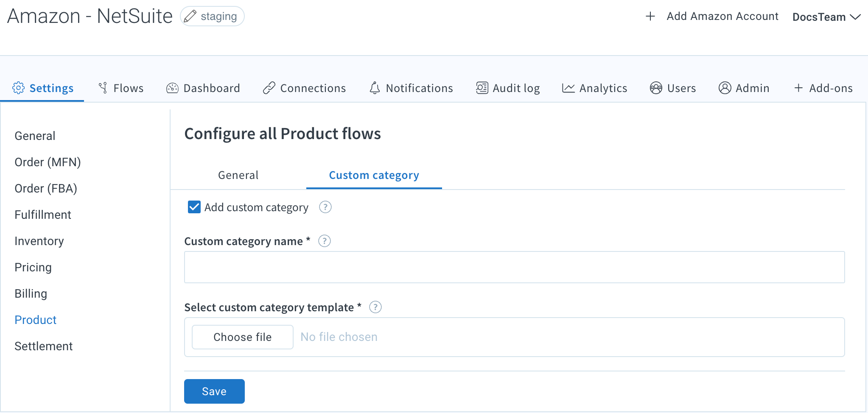Open the DocsTeam account dropdown
Screen dimensions: 868x413
(826, 17)
